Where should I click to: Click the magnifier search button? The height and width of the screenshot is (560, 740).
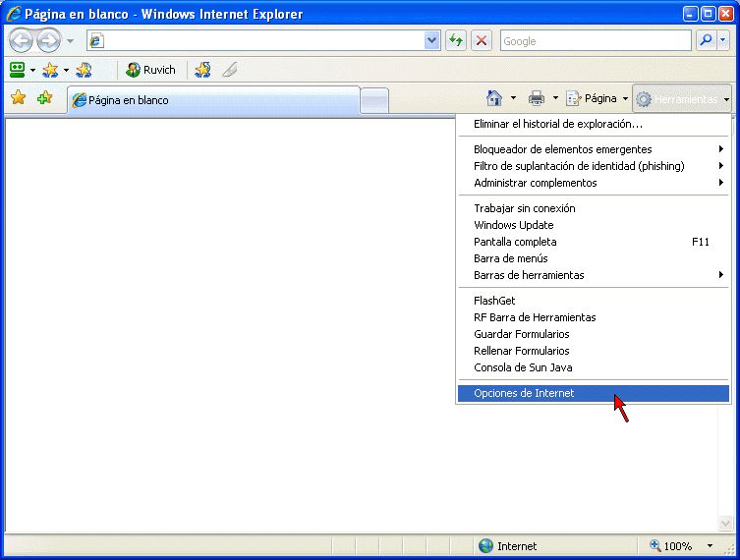click(x=706, y=40)
